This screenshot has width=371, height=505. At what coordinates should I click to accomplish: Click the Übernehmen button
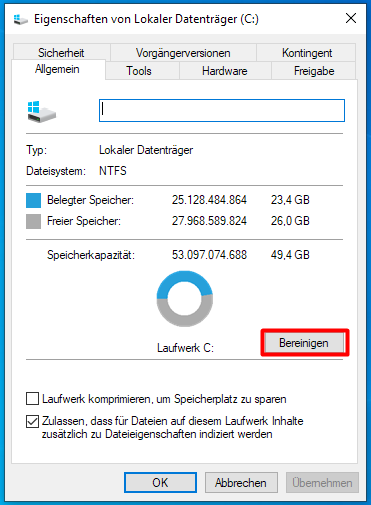(x=322, y=482)
